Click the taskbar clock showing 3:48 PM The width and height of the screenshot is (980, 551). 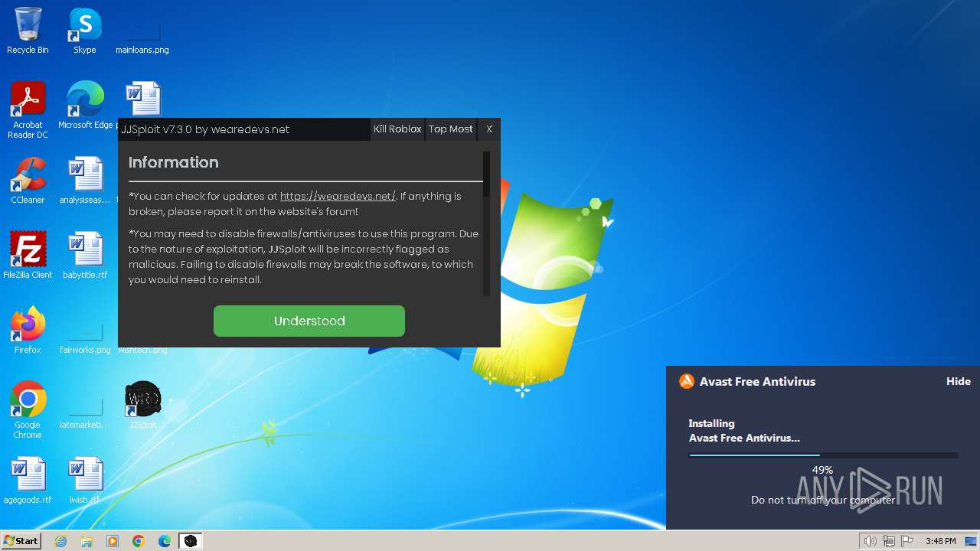[940, 541]
